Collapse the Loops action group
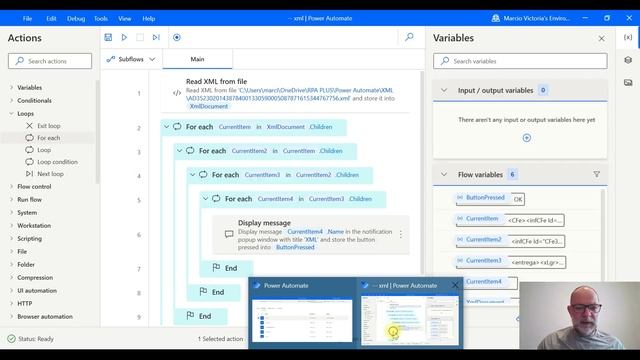This screenshot has height=360, width=640. tap(11, 113)
